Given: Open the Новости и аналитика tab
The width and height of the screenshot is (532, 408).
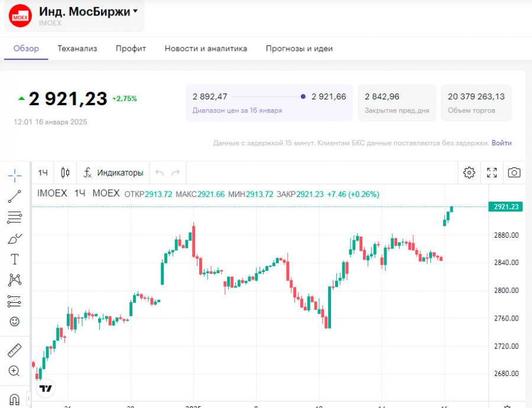Looking at the screenshot, I should [x=206, y=48].
